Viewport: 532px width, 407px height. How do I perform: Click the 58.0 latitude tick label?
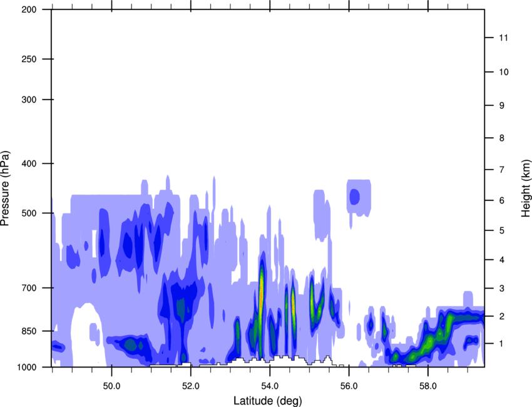(x=427, y=383)
